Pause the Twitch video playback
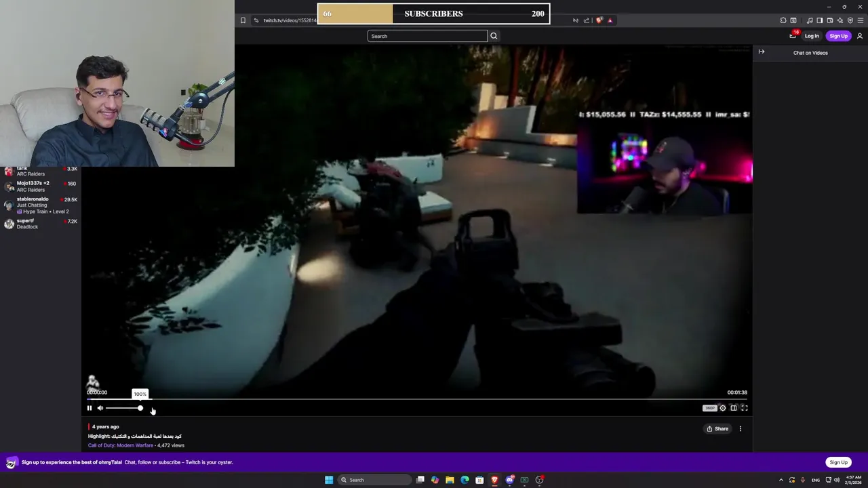 pos(89,408)
